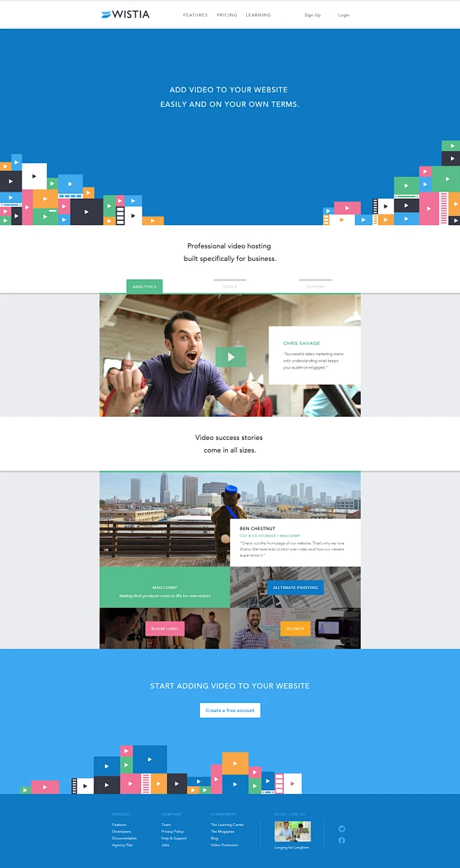The image size is (460, 868).
Task: Click the Create a free account button
Action: (230, 710)
